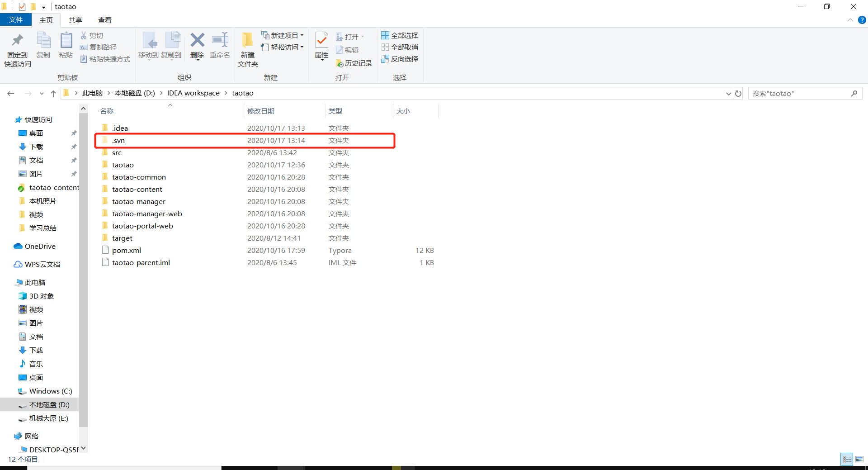Open OneDrive in navigation pane
868x470 pixels.
pyautogui.click(x=40, y=246)
